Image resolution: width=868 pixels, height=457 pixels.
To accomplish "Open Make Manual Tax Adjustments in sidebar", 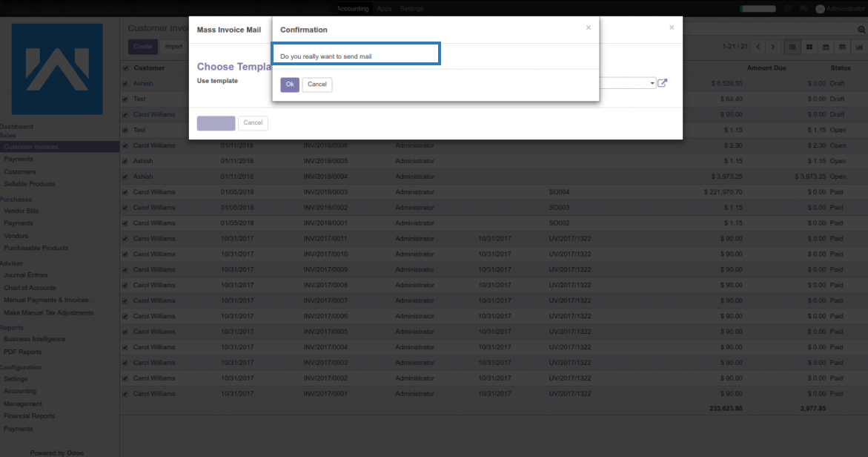I will pos(49,313).
